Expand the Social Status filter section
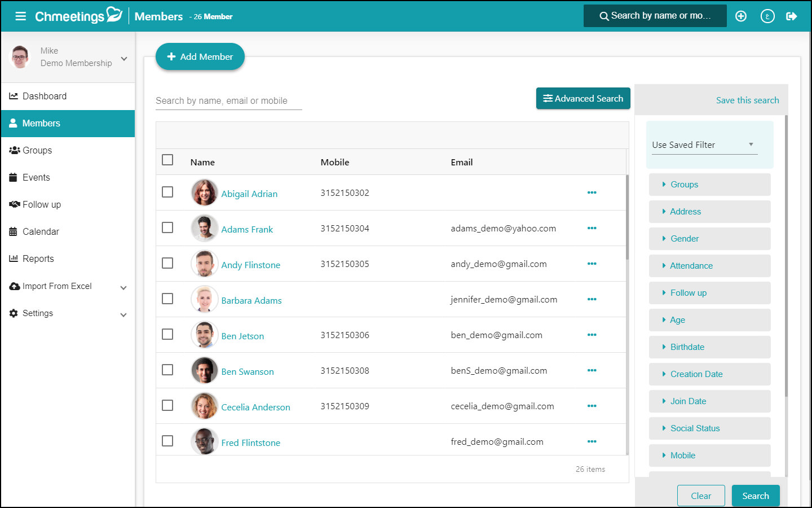812x508 pixels. pos(709,428)
